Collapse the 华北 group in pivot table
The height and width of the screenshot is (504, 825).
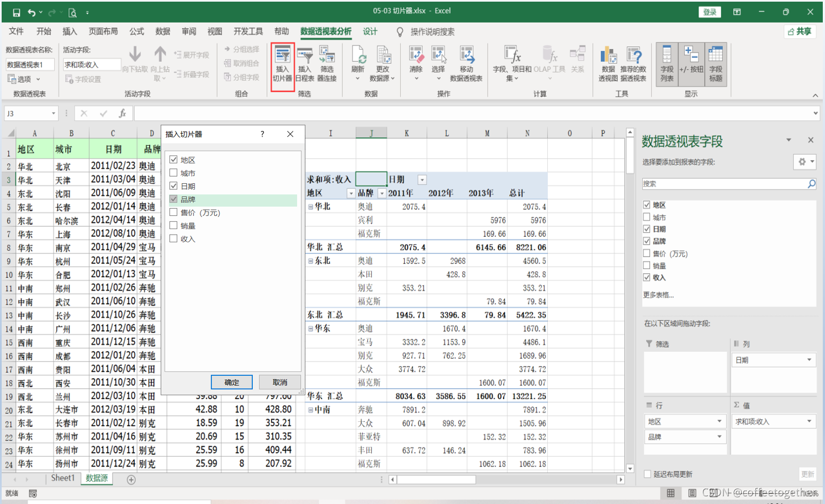[x=310, y=207]
